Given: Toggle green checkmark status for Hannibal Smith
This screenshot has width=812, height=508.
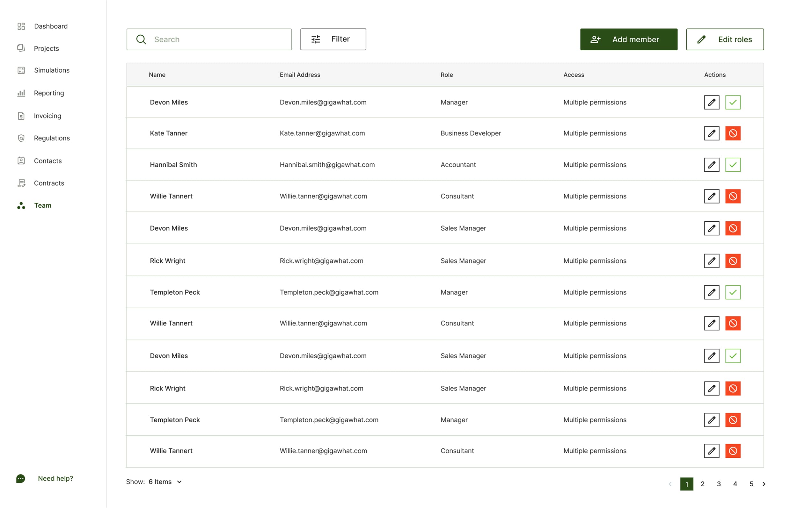Looking at the screenshot, I should (x=733, y=165).
